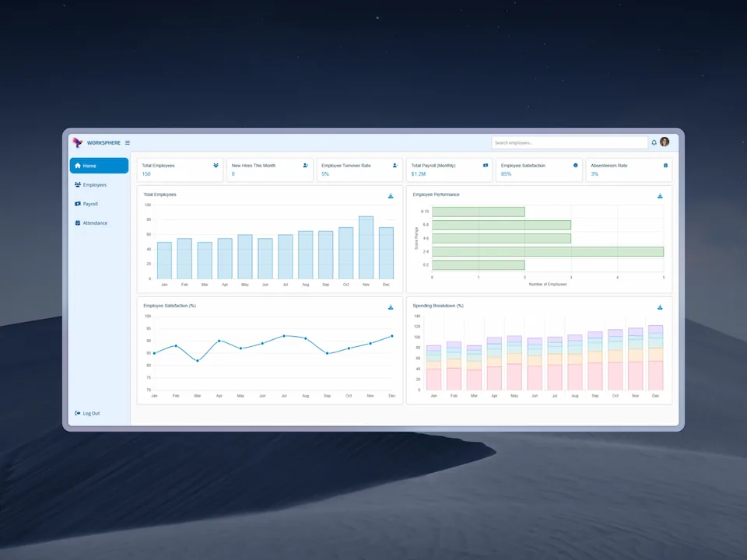Click the search employees field
The height and width of the screenshot is (560, 747).
569,142
